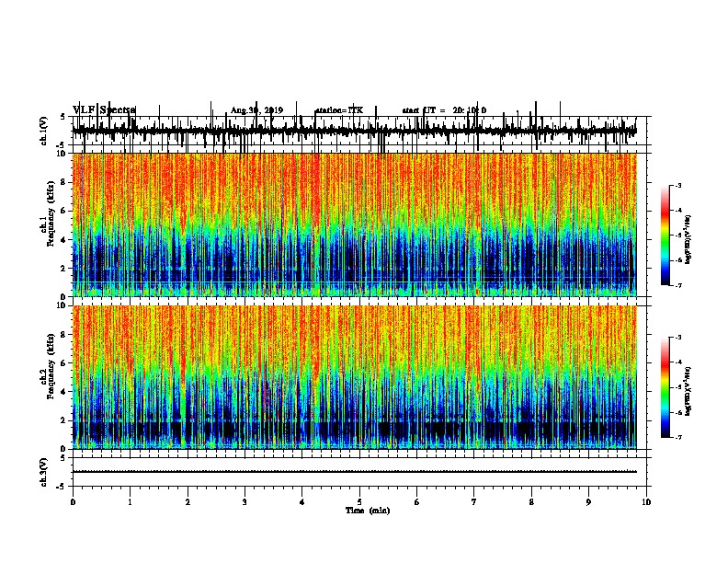Click the ch.2 "Frequency (kHz)" axis label
This screenshot has height=563, width=728.
pyautogui.click(x=51, y=366)
